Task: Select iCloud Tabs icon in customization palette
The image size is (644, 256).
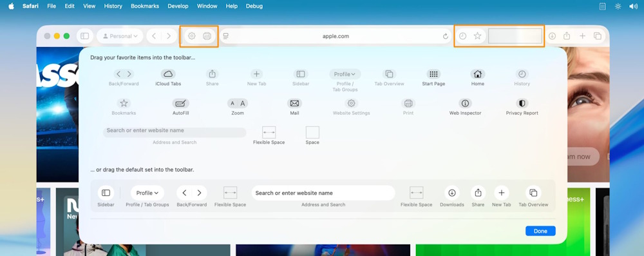Action: (x=168, y=74)
